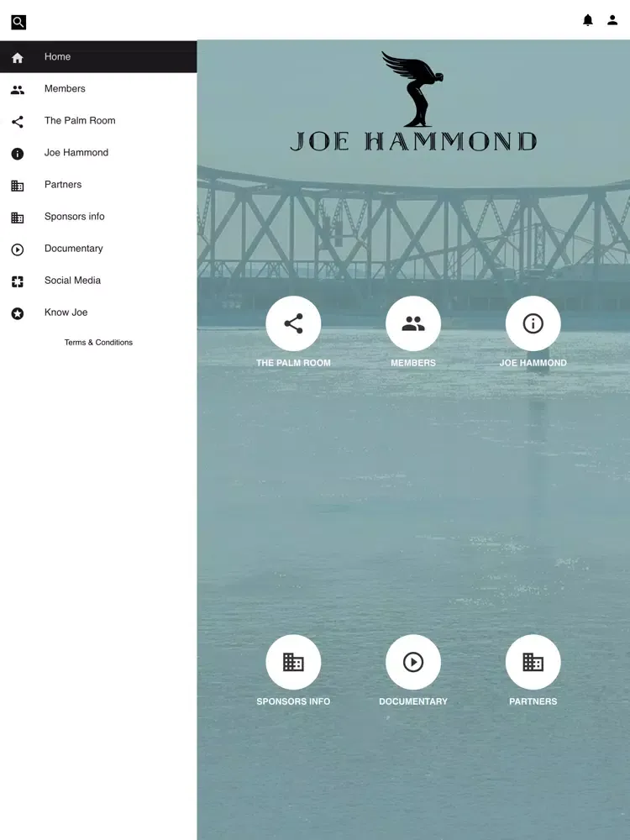The image size is (630, 840).
Task: Tap the Members circular people icon
Action: (x=413, y=323)
